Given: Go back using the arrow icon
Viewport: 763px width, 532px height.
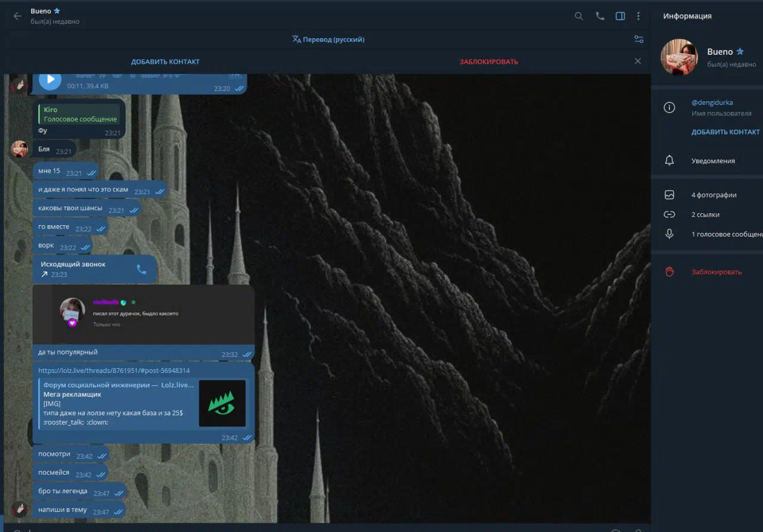Looking at the screenshot, I should tap(17, 16).
